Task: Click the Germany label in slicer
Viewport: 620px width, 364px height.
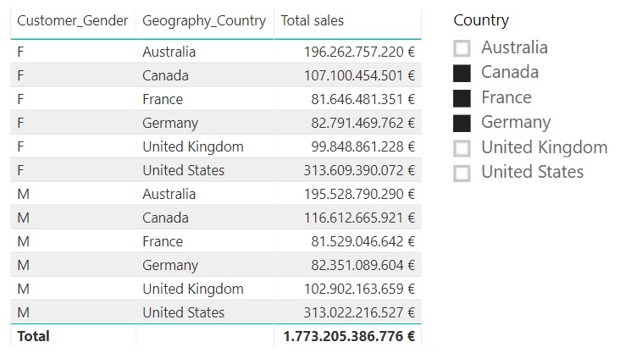Action: (x=516, y=122)
